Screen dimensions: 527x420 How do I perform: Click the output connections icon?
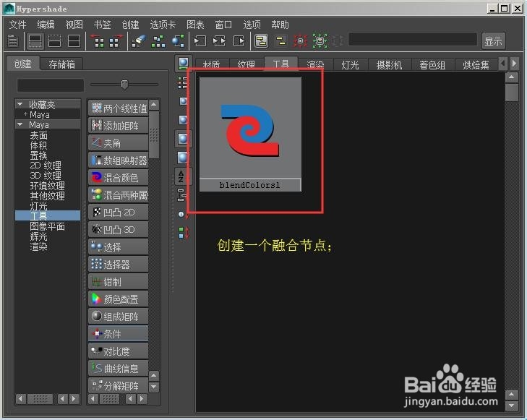[x=239, y=41]
